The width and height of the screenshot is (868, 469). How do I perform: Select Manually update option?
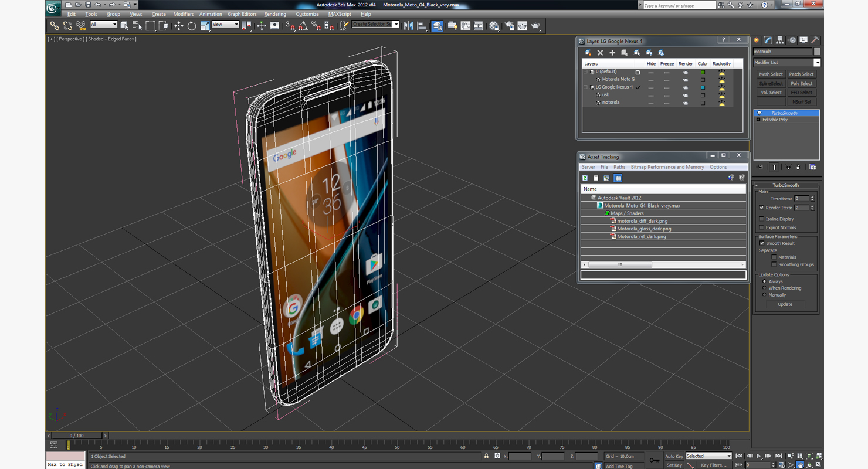(x=764, y=295)
